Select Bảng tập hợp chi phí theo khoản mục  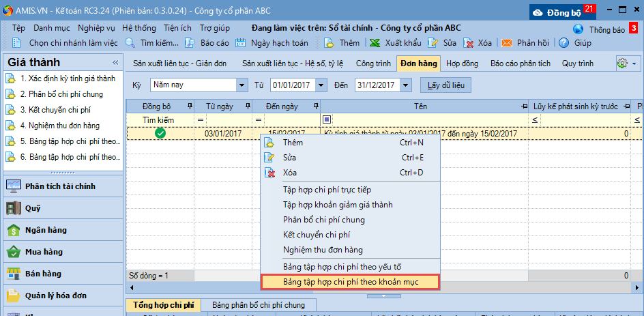[351, 281]
